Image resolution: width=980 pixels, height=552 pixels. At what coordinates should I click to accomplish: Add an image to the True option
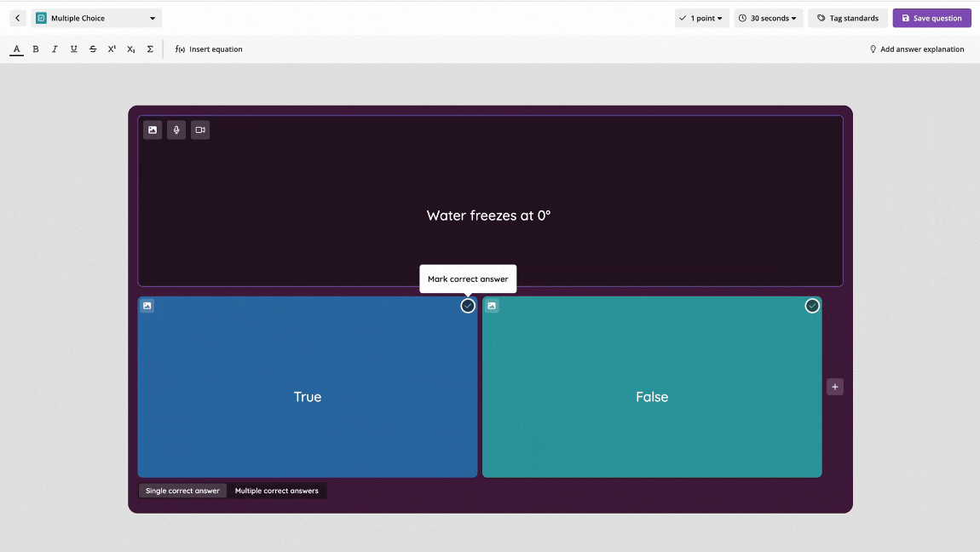tap(147, 306)
